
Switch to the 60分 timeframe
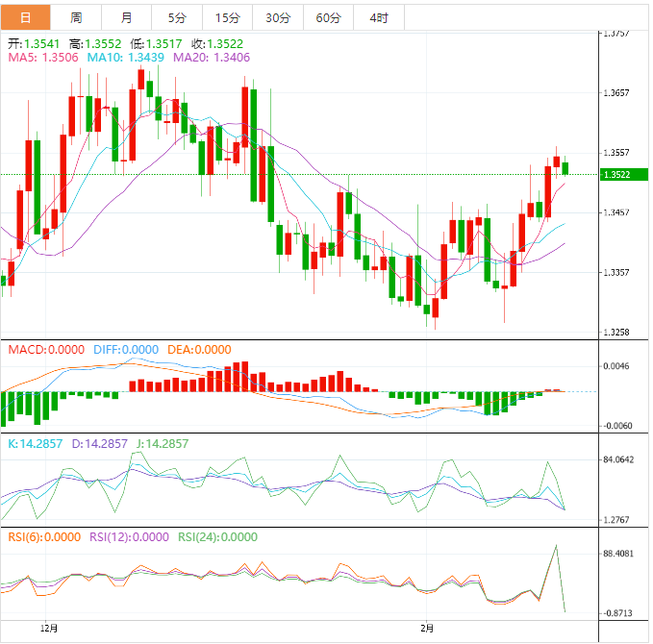(328, 17)
